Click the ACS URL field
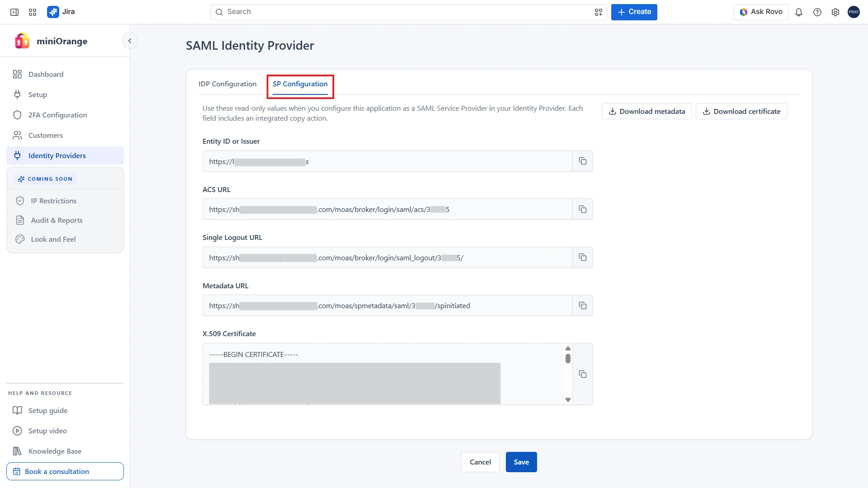The width and height of the screenshot is (868, 488). 387,209
